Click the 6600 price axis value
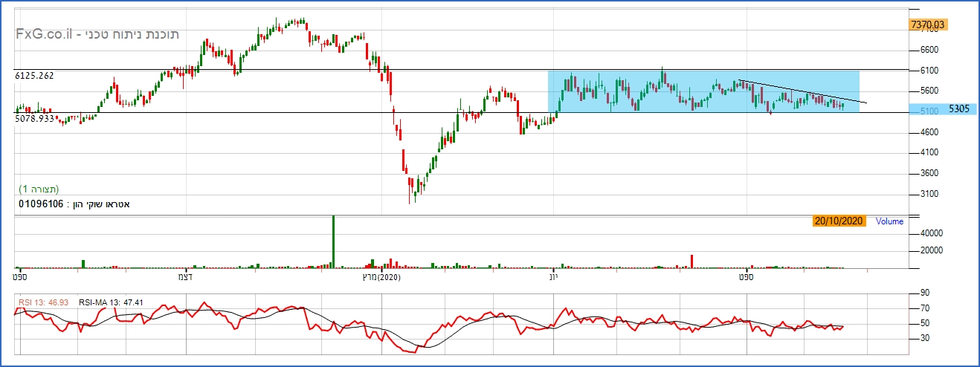Viewport: 980px width, 367px height. pyautogui.click(x=930, y=50)
